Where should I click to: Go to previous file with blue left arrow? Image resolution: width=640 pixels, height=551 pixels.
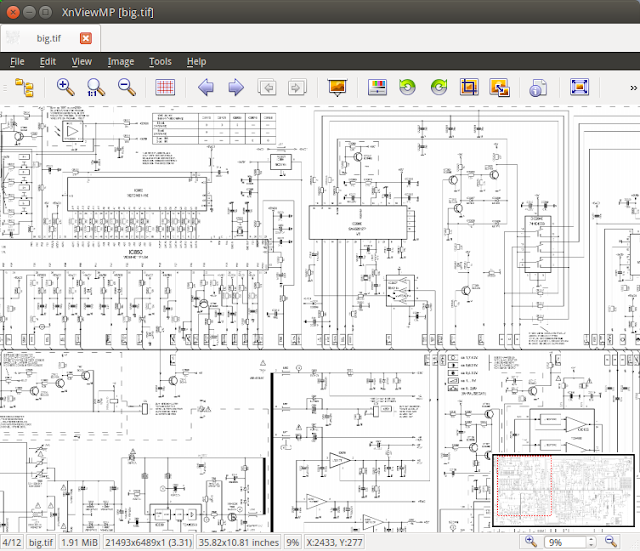tap(206, 87)
